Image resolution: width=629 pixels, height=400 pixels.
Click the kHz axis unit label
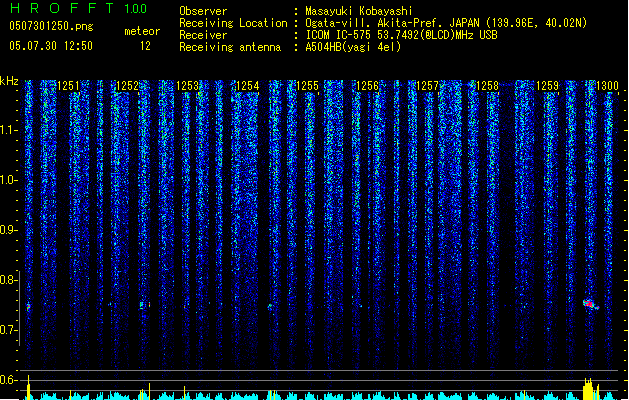[x=9, y=81]
